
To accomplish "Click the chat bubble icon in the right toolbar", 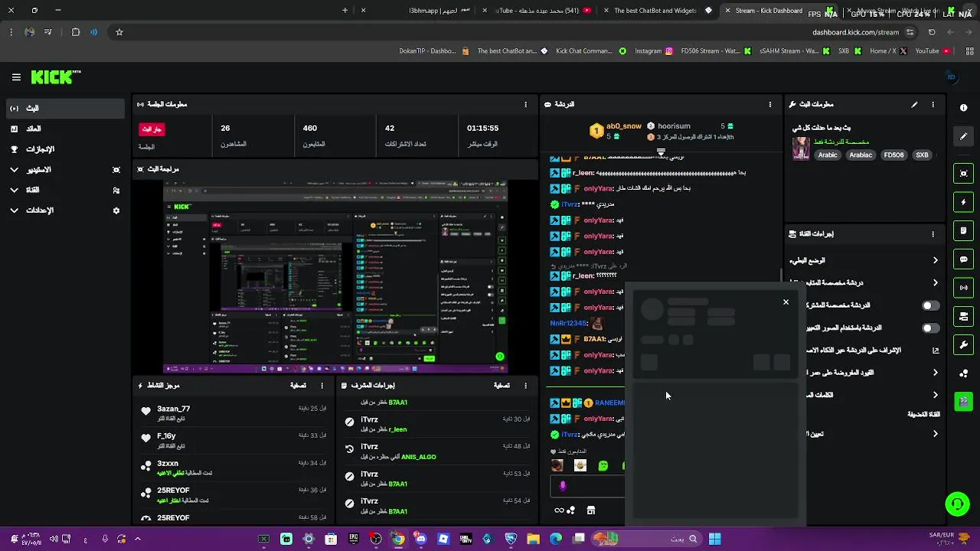I will coord(964,259).
